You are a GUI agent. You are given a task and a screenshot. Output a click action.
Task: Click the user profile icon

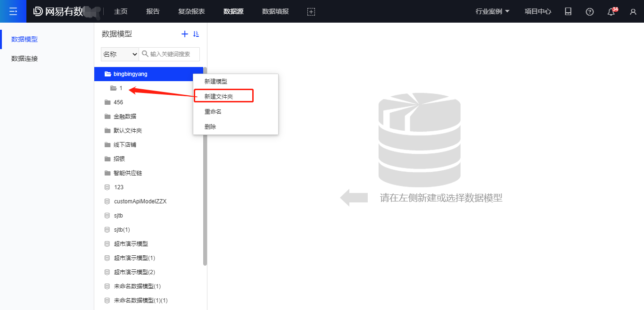(x=633, y=12)
